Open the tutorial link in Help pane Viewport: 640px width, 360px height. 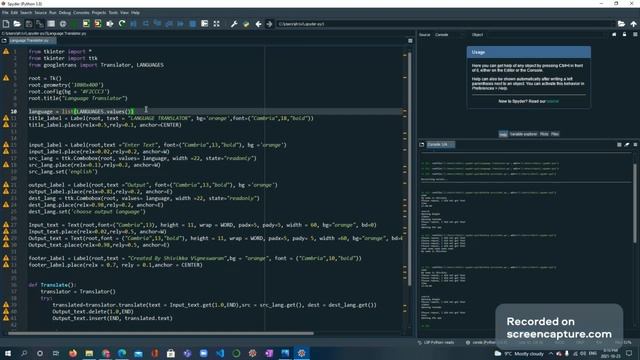coord(552,101)
